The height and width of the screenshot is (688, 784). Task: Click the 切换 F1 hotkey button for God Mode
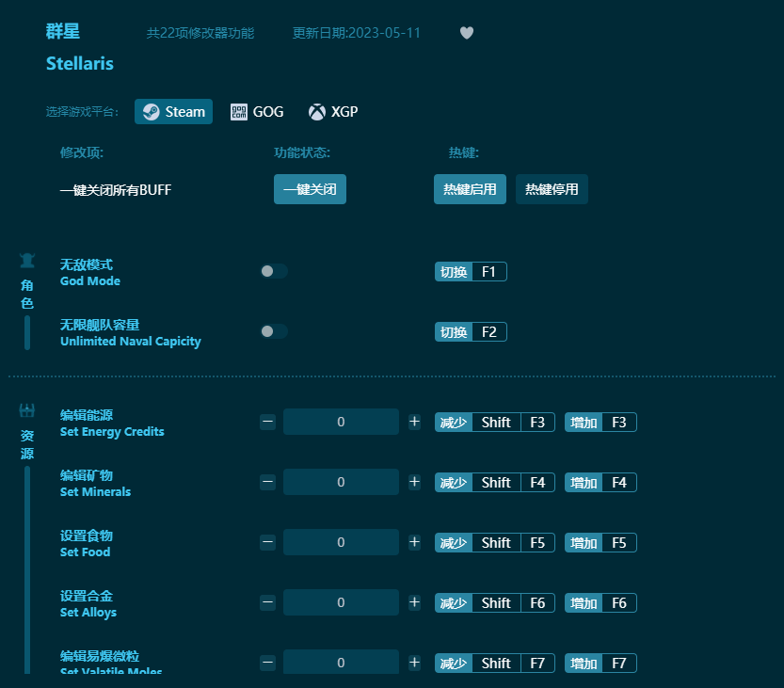coord(471,270)
